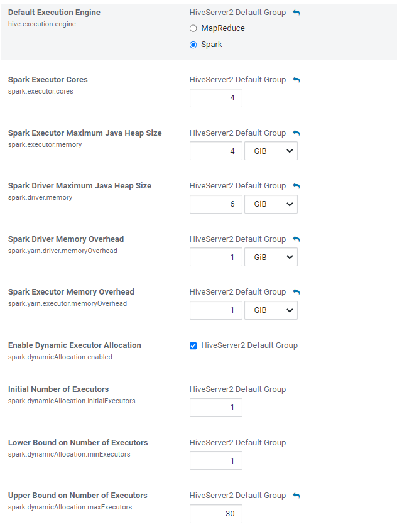Focus Initial Number of Executors field

coord(215,408)
